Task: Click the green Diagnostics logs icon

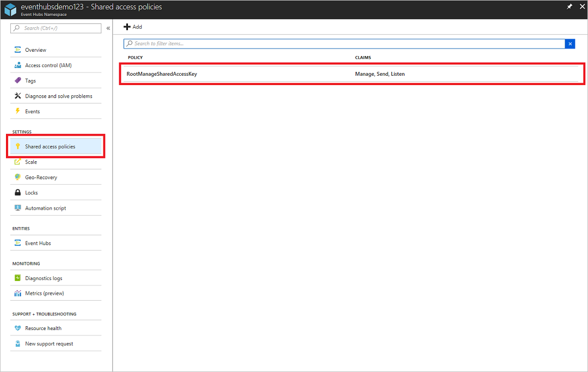Action: [17, 278]
